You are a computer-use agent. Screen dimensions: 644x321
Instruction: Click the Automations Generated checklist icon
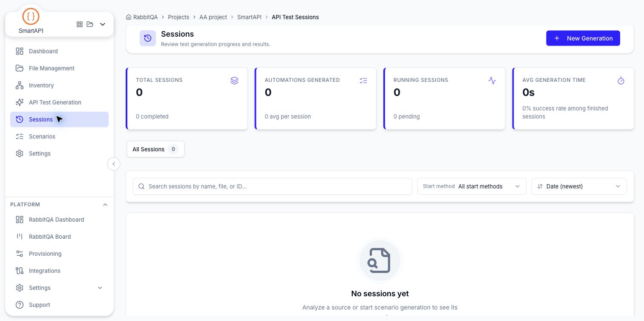coord(363,81)
